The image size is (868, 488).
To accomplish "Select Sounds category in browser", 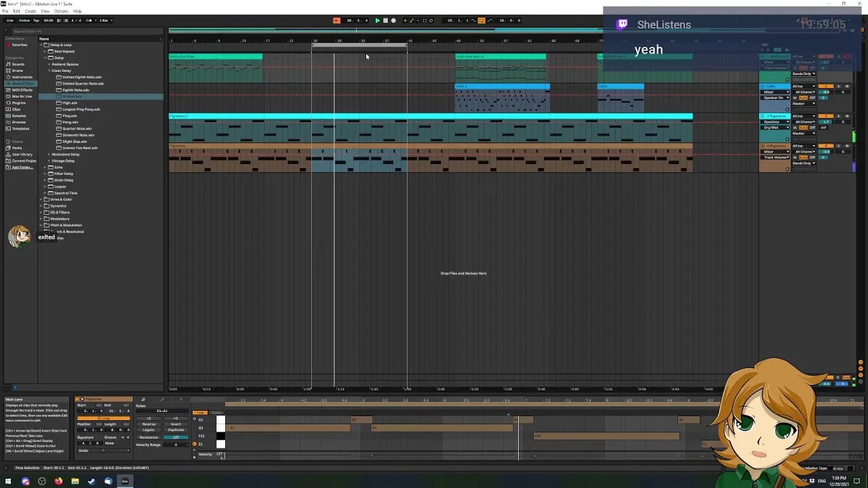I will (x=18, y=64).
